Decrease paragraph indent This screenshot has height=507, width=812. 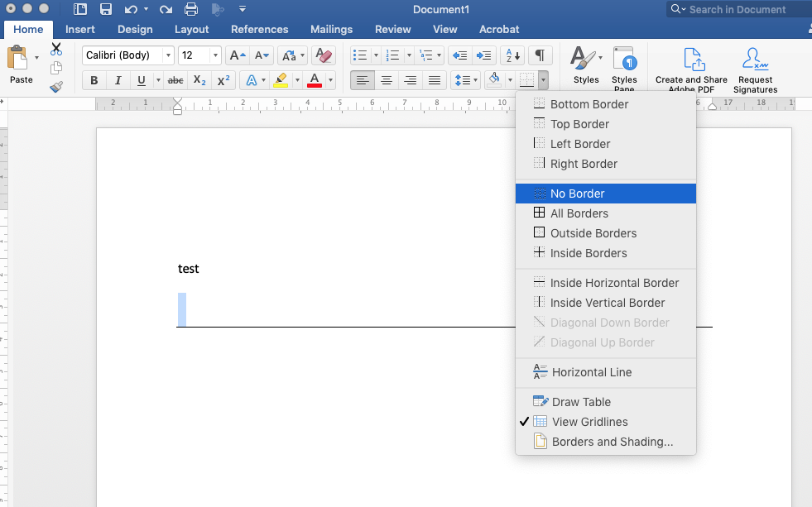coord(459,55)
